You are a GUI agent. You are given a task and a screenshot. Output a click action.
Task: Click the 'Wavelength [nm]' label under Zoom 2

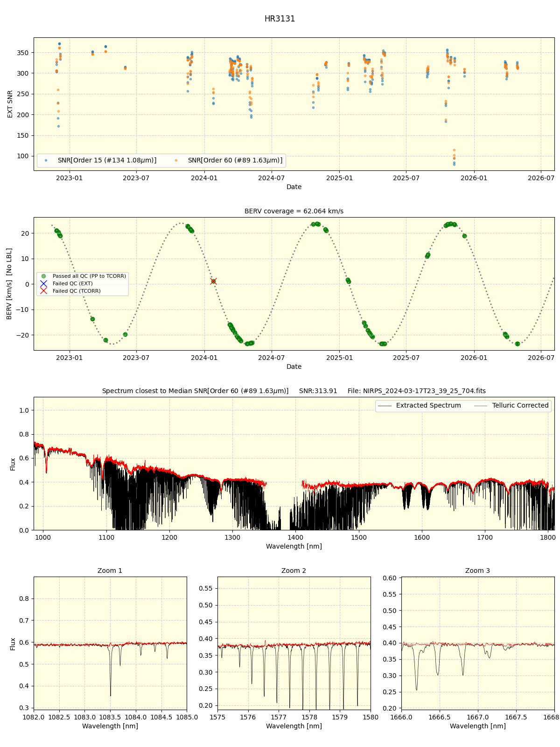coord(294,726)
